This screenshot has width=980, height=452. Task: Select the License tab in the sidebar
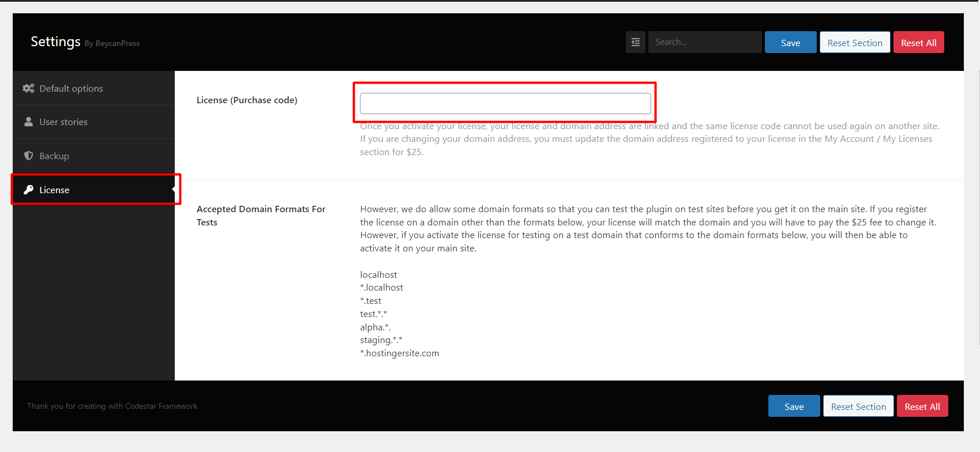(54, 190)
